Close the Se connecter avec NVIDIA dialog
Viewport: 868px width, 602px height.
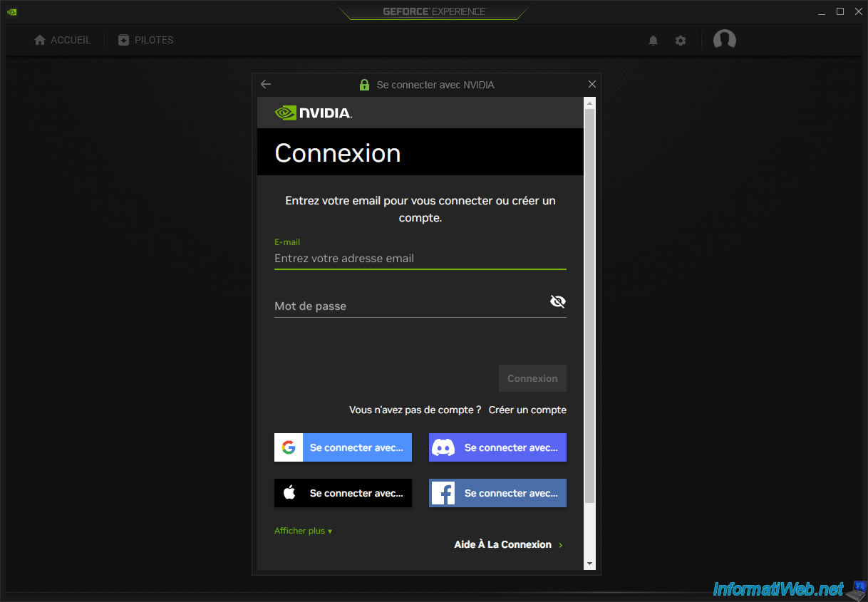(x=591, y=84)
